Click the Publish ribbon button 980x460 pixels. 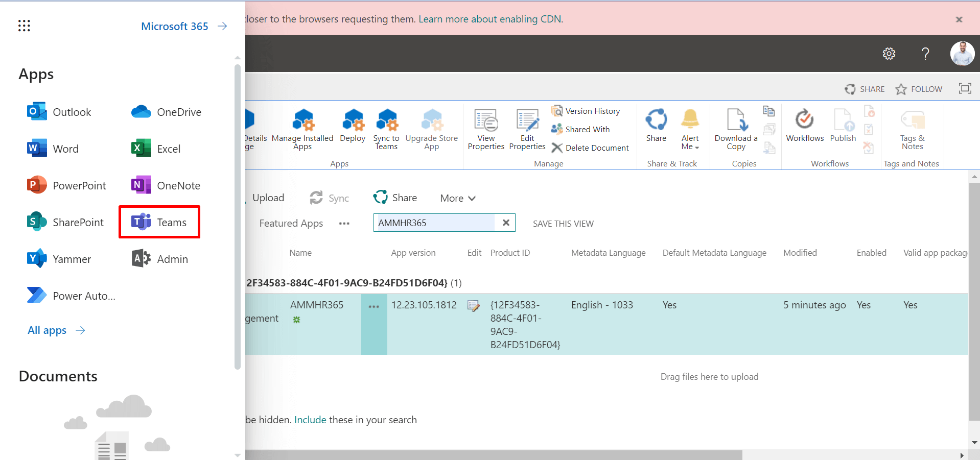point(843,126)
